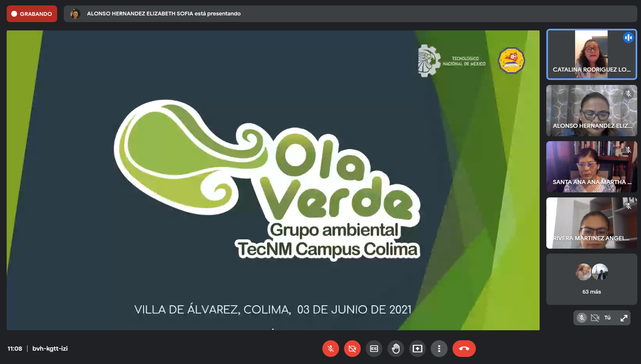Screen dimensions: 641x364
Task: Open the three-dot more options menu
Action: point(439,349)
